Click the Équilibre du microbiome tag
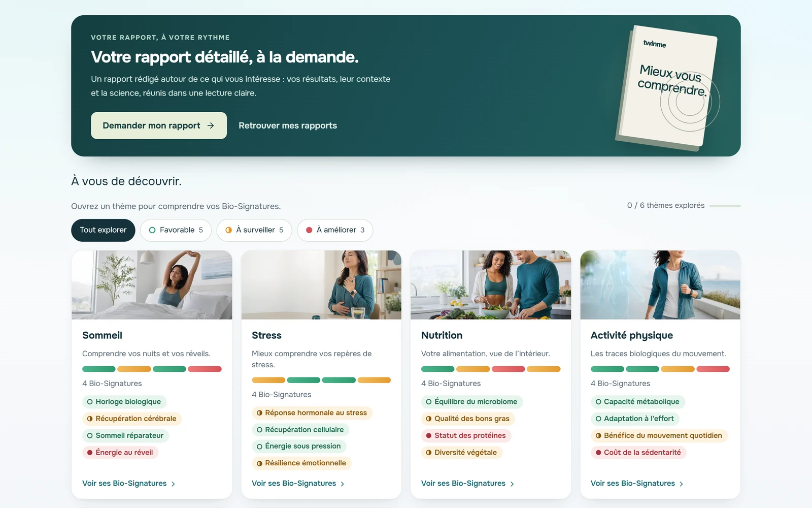 pyautogui.click(x=472, y=402)
